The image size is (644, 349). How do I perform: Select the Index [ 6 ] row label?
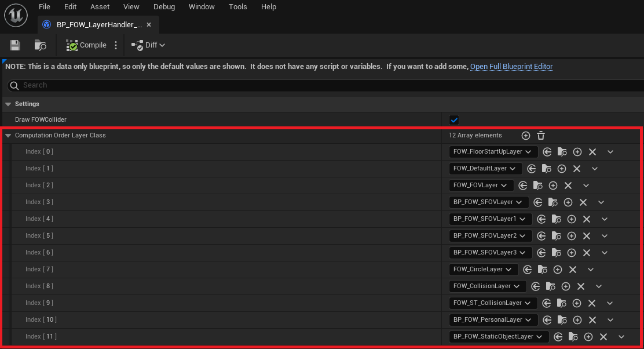pos(39,253)
